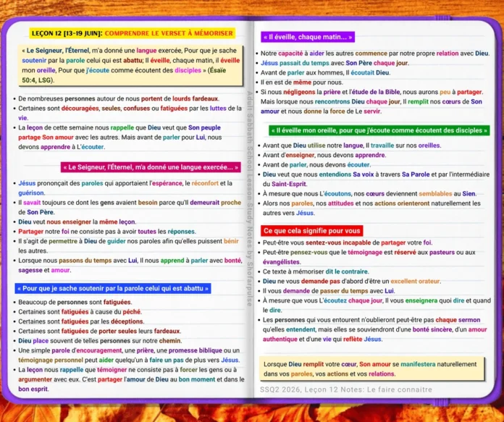
Task: Click the bullet "Ce texte à mémoriser dit le contraire."
Action: click(x=316, y=271)
